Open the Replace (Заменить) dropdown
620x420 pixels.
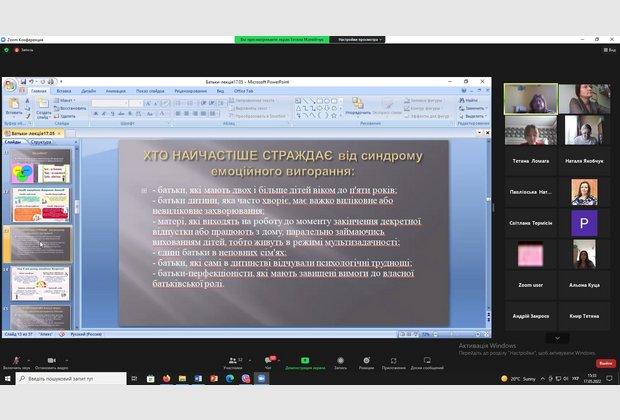[473, 108]
